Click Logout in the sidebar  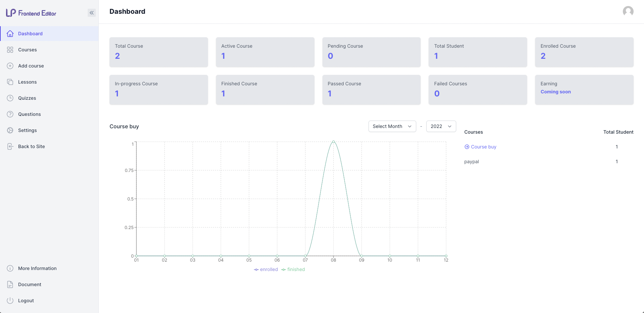click(x=49, y=301)
